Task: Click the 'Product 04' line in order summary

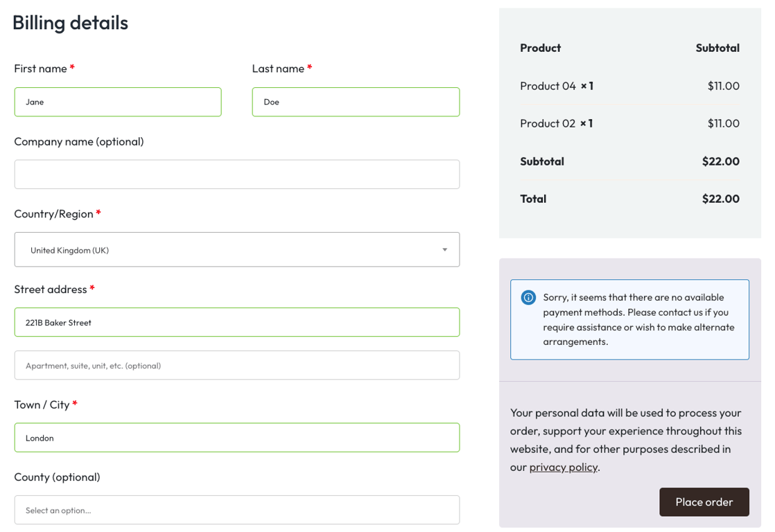Action: [x=557, y=85]
